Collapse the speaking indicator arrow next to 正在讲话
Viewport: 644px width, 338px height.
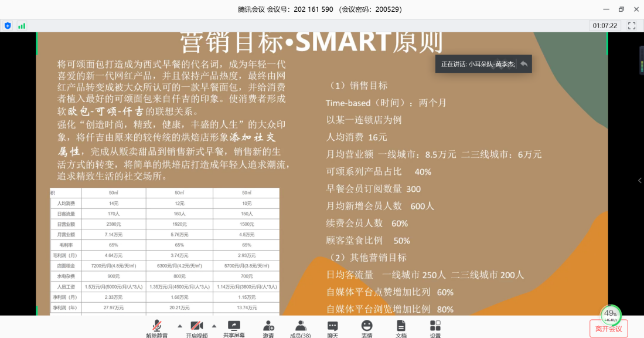(524, 64)
